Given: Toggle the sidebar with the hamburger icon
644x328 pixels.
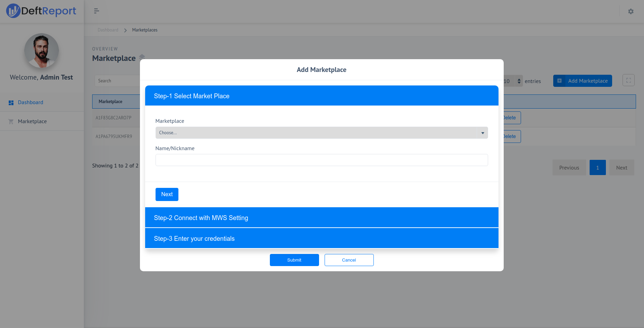Looking at the screenshot, I should point(96,11).
